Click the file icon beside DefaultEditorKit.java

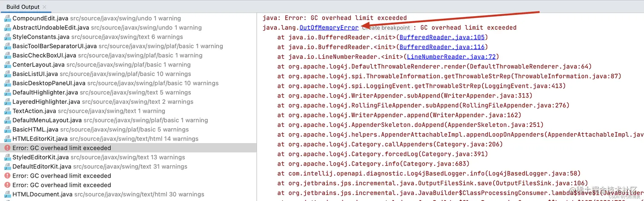pos(7,167)
